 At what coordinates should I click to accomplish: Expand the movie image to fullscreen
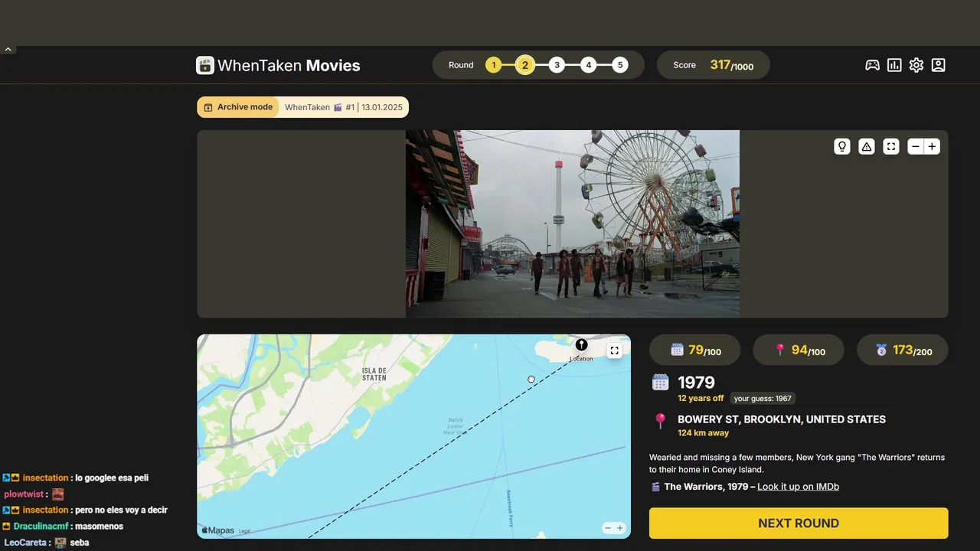pos(891,146)
